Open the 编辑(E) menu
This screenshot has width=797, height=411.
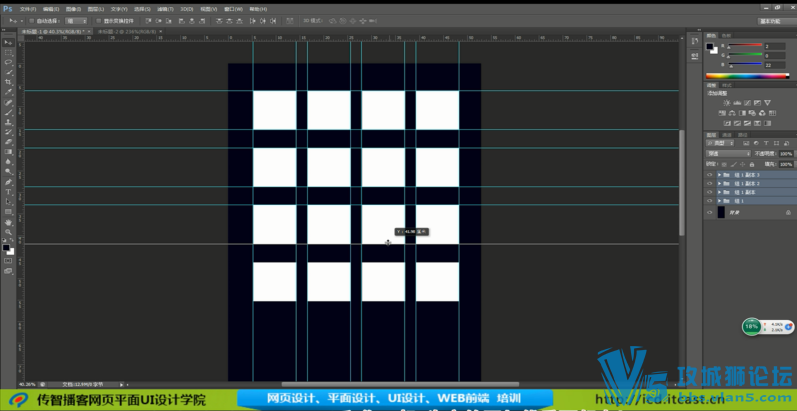[51, 9]
